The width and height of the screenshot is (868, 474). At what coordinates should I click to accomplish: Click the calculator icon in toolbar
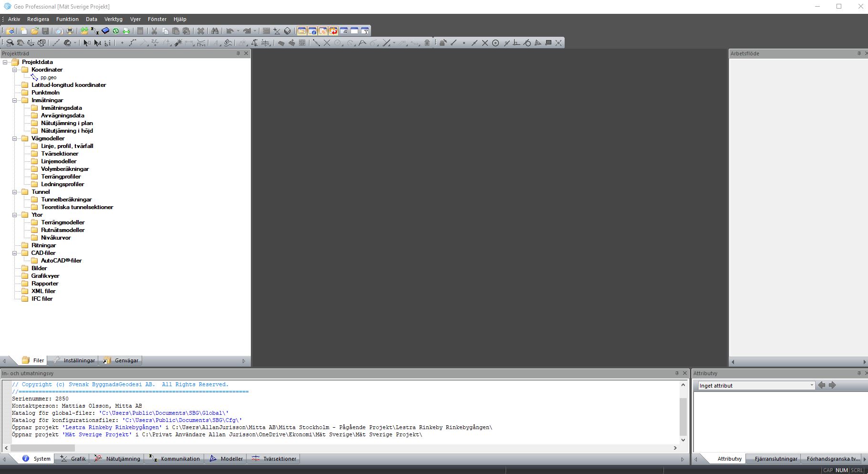tap(140, 31)
